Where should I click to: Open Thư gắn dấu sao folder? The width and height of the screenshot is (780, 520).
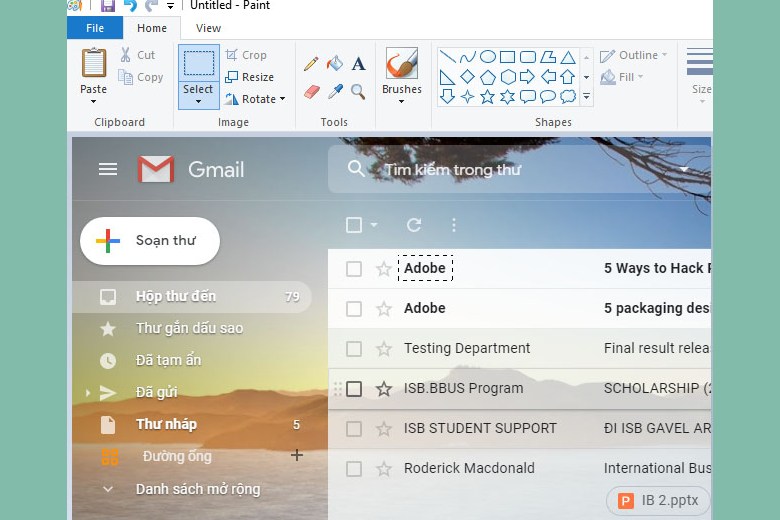[x=192, y=328]
